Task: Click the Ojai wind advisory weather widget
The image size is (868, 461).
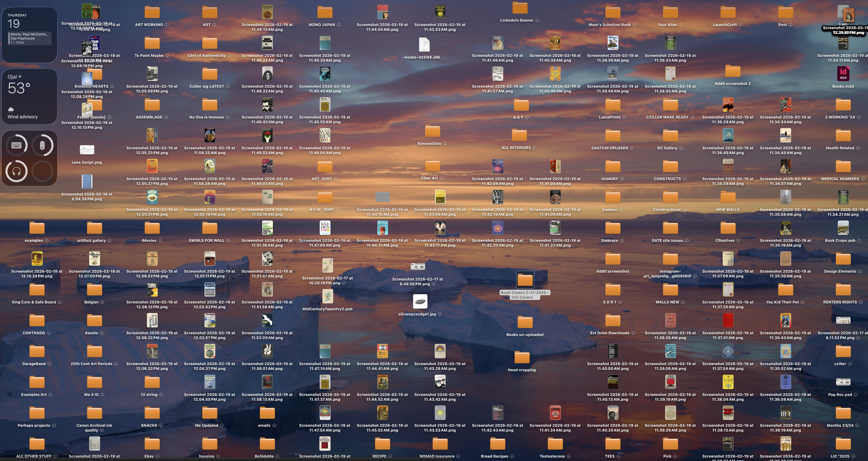Action: 29,96
